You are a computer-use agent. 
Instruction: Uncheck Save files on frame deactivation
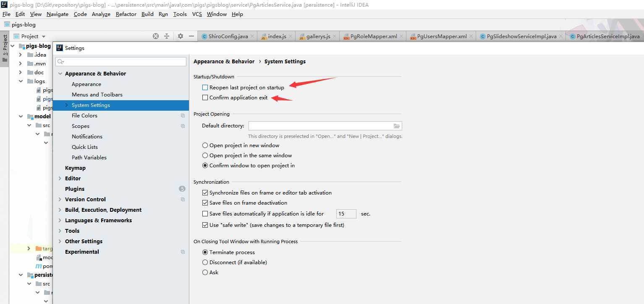205,203
